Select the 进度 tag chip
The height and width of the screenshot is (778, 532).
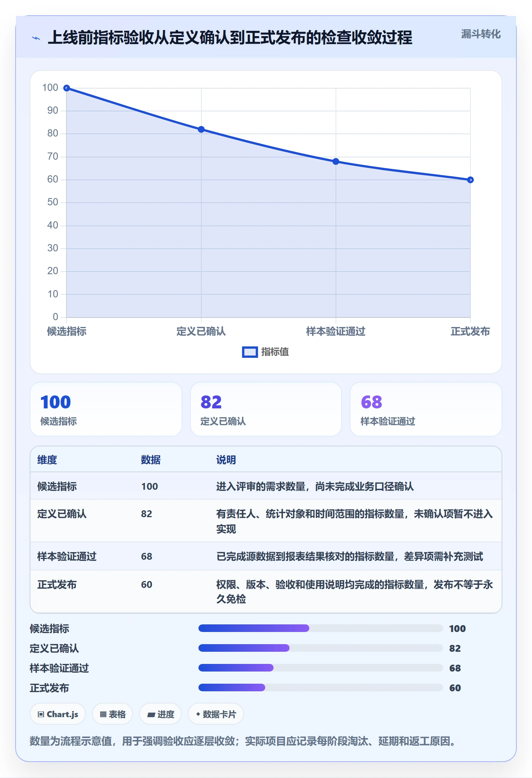pos(160,714)
